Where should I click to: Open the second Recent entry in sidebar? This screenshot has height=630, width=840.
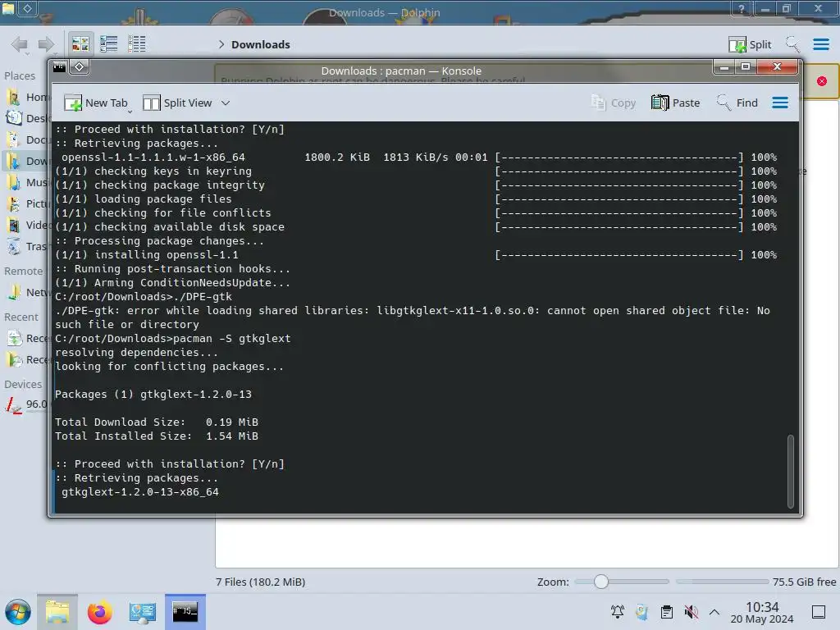click(28, 359)
